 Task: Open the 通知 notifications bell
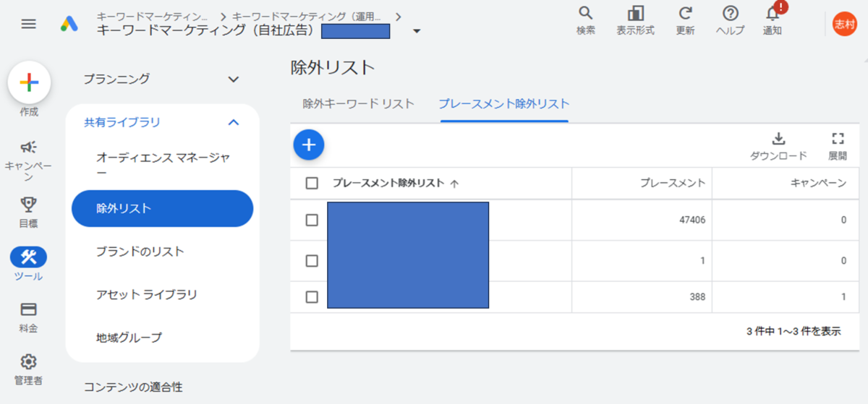pyautogui.click(x=773, y=14)
